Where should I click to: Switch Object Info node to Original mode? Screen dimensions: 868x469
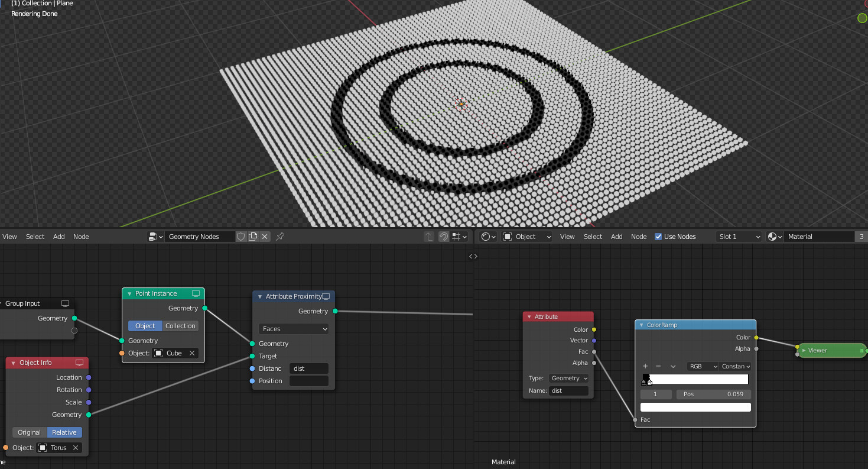click(28, 432)
